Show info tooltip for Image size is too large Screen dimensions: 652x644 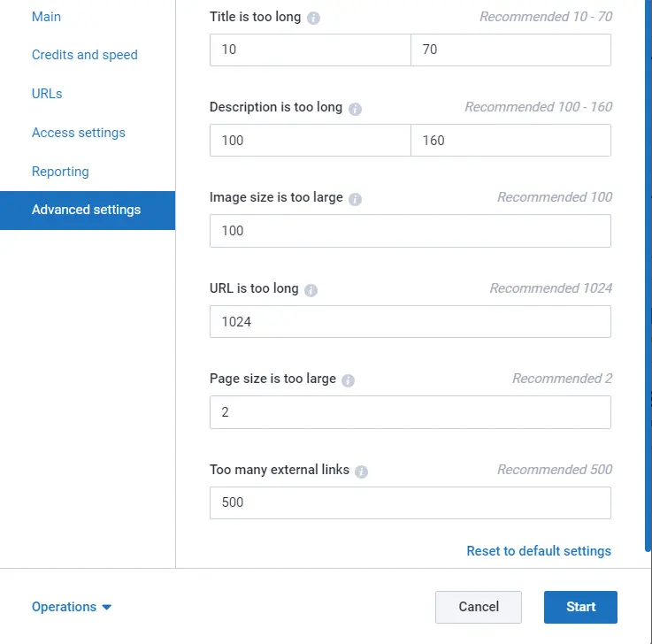click(355, 199)
